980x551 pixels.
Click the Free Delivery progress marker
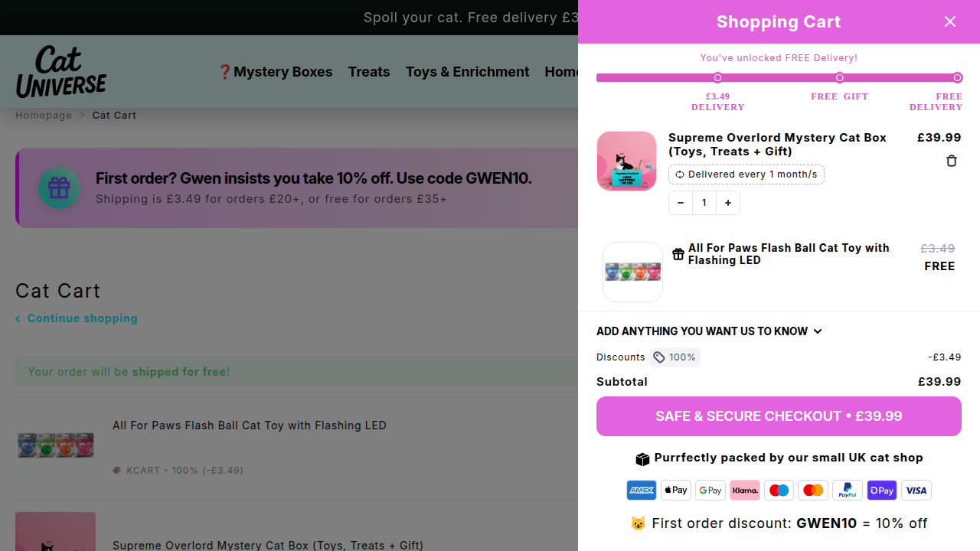click(958, 78)
